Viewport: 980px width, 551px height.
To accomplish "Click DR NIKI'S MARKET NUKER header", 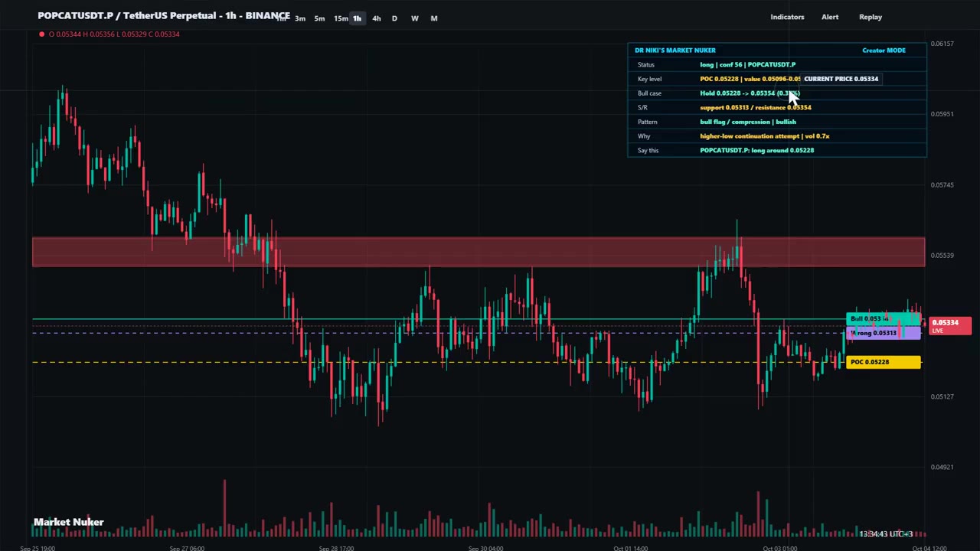I will 675,51.
